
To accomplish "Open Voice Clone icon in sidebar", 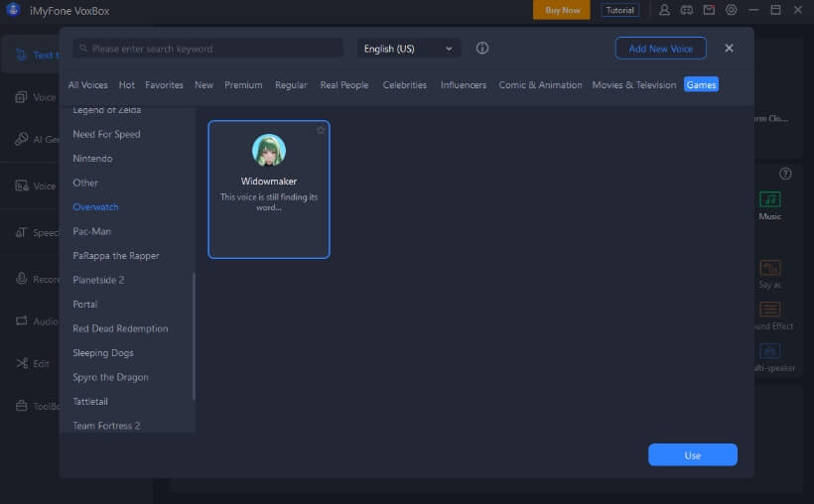I will pos(21,97).
